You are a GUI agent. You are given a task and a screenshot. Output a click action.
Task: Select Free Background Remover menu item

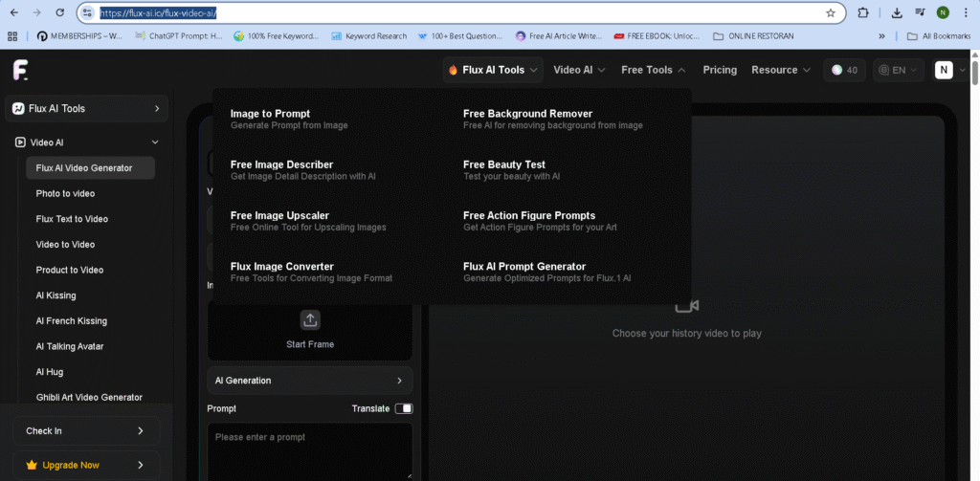pos(527,114)
